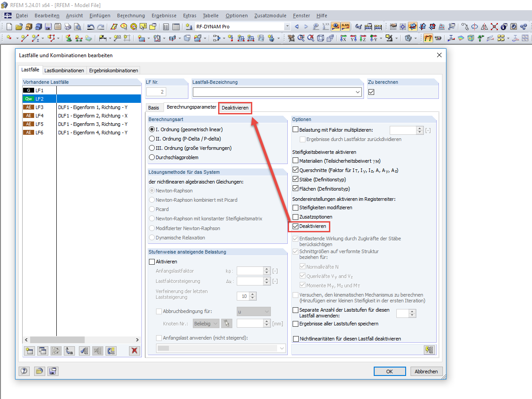Viewport: 532px width, 399px height.
Task: Open help with question mark icon
Action: click(x=24, y=372)
